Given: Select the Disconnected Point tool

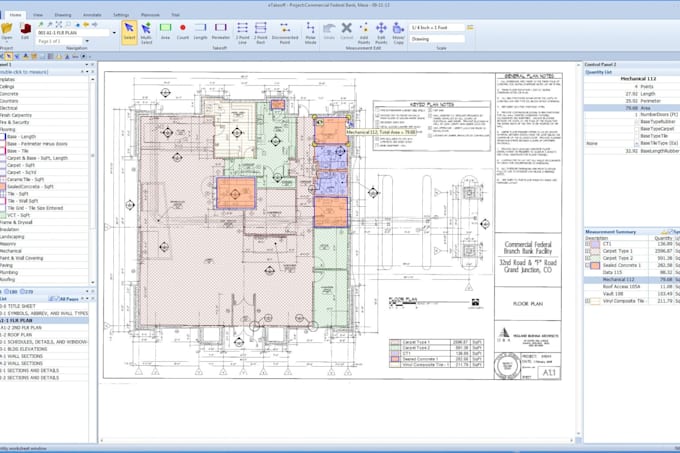Looking at the screenshot, I should (x=285, y=33).
